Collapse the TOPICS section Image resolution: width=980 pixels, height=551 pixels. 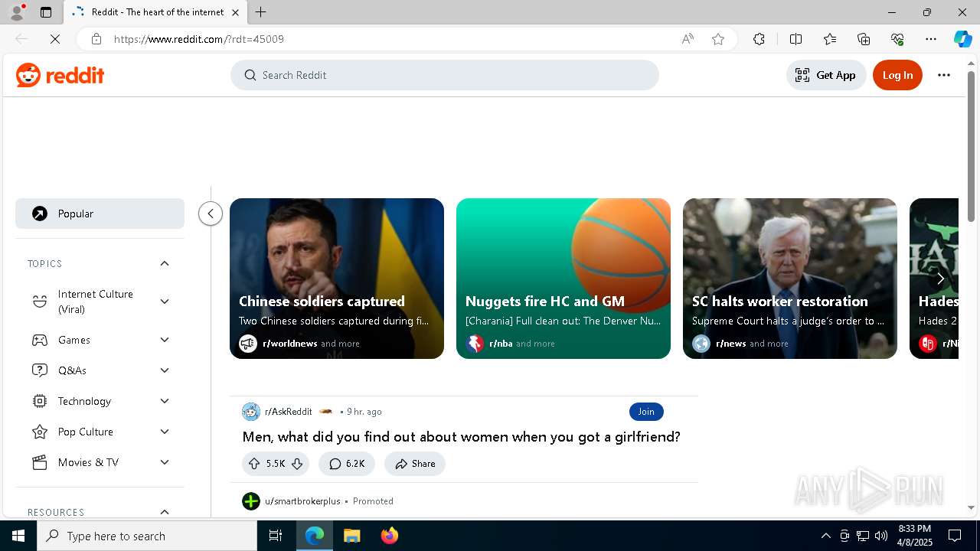[x=165, y=263]
